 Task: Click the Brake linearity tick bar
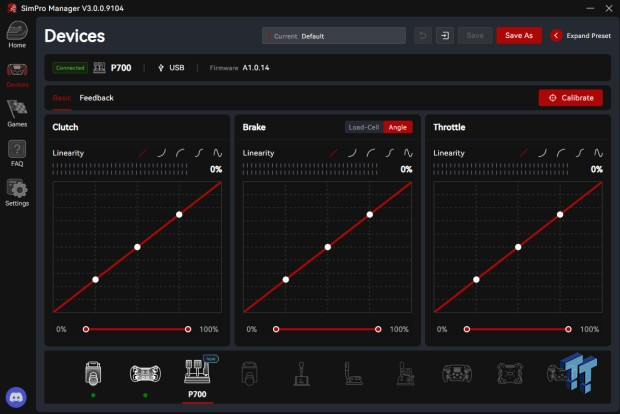pos(310,169)
